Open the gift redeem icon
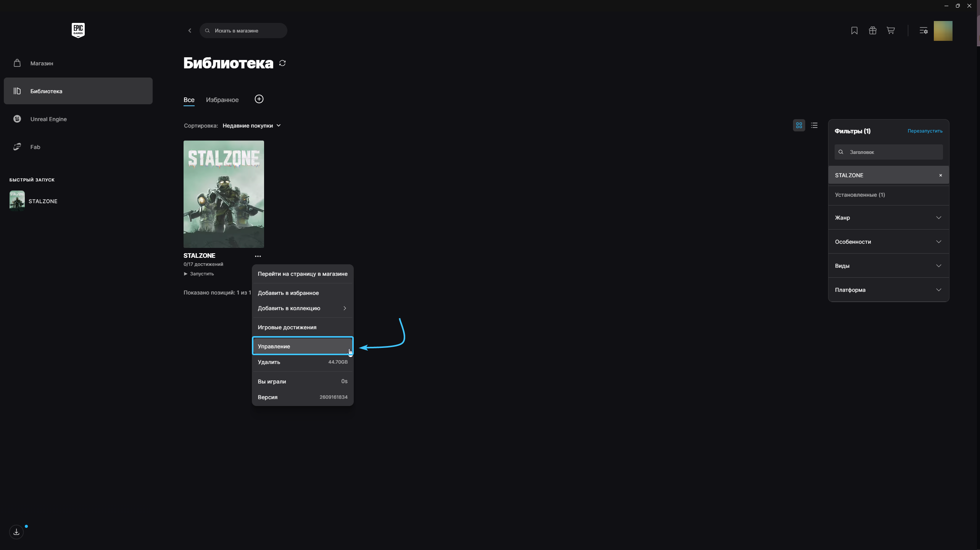The width and height of the screenshot is (980, 550). pos(873,31)
